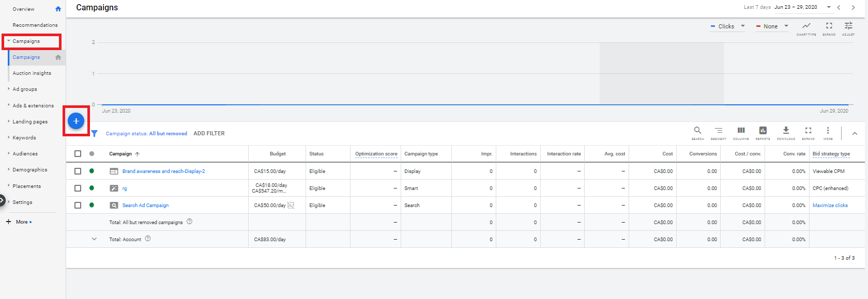Click the status dot column header
The image size is (868, 299).
pos(92,153)
